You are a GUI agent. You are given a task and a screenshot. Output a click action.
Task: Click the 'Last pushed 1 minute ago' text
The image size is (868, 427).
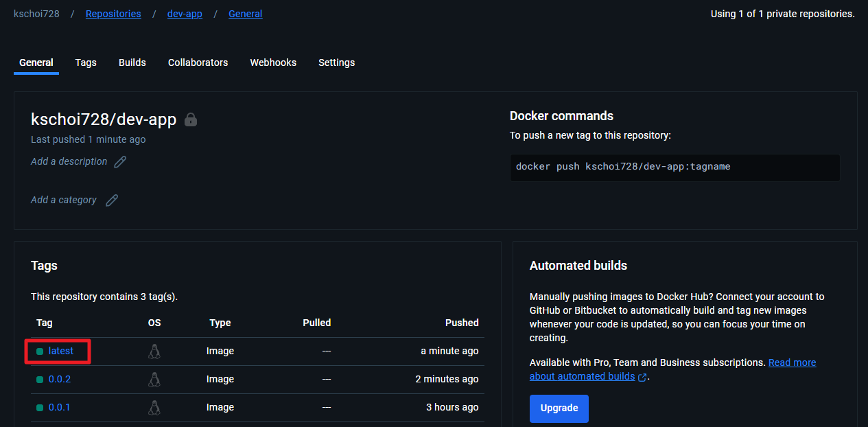tap(89, 139)
